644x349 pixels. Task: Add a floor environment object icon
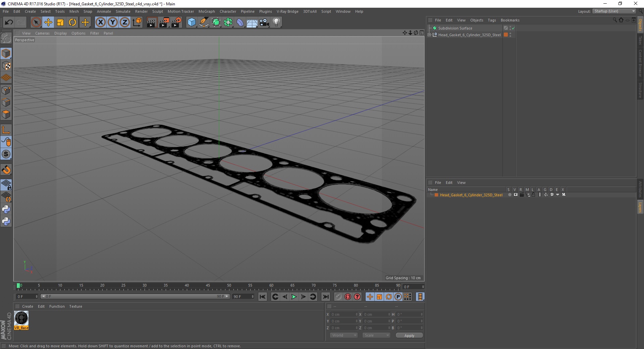pyautogui.click(x=252, y=22)
